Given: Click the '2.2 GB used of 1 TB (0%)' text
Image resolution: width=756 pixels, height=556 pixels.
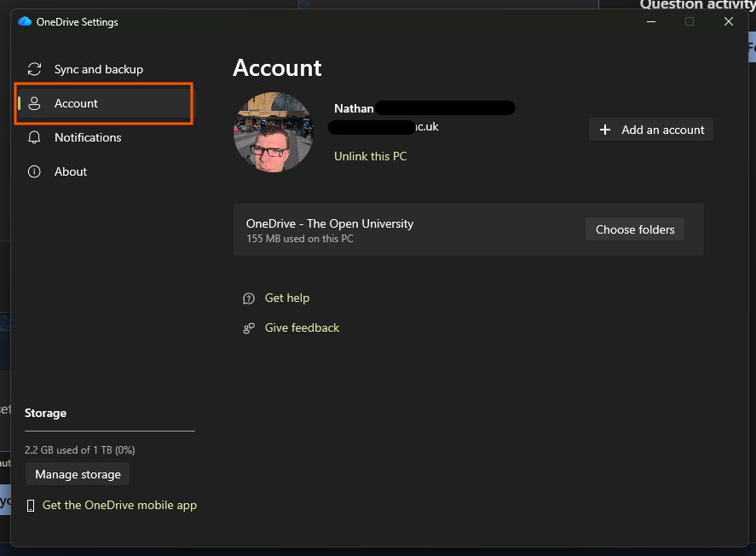Looking at the screenshot, I should [79, 450].
